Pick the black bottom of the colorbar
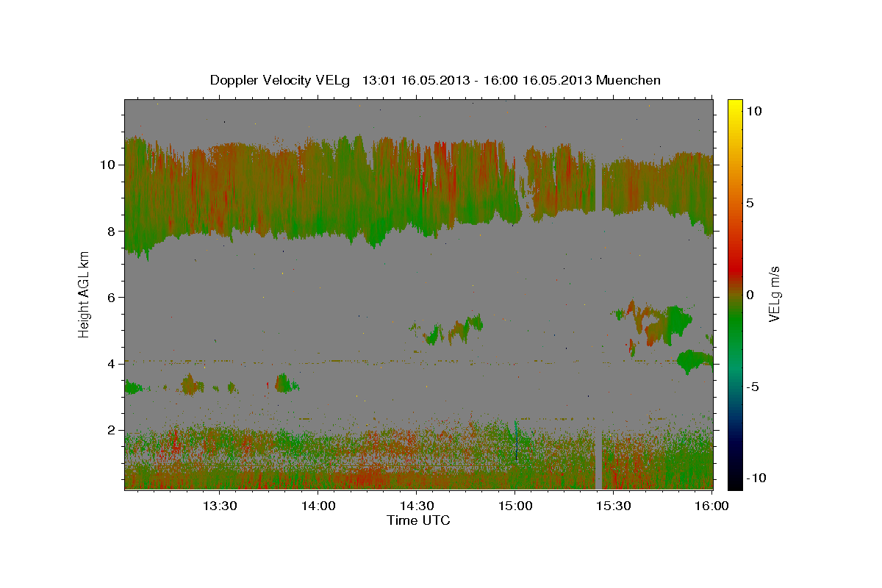The width and height of the screenshot is (882, 588). (x=734, y=481)
